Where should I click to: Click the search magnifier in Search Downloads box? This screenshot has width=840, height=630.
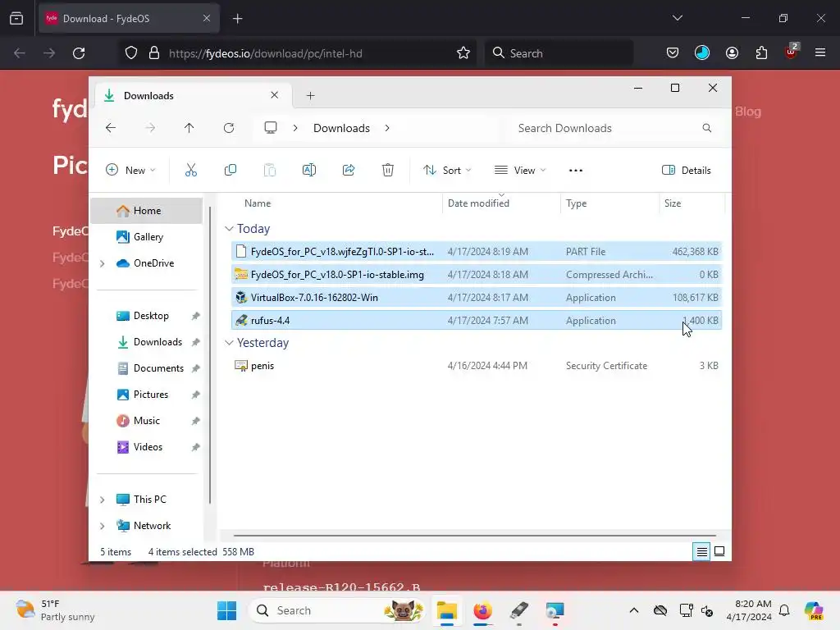tap(707, 128)
